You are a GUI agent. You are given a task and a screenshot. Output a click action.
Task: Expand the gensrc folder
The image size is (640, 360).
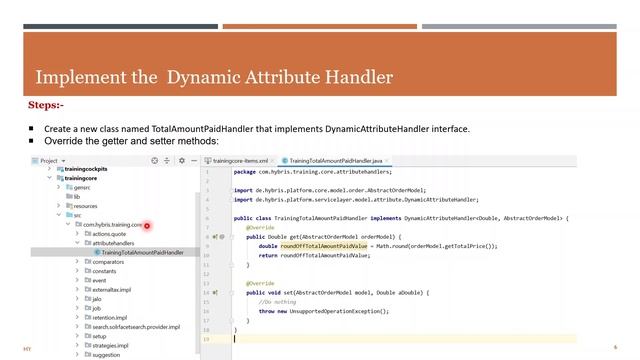[59, 187]
